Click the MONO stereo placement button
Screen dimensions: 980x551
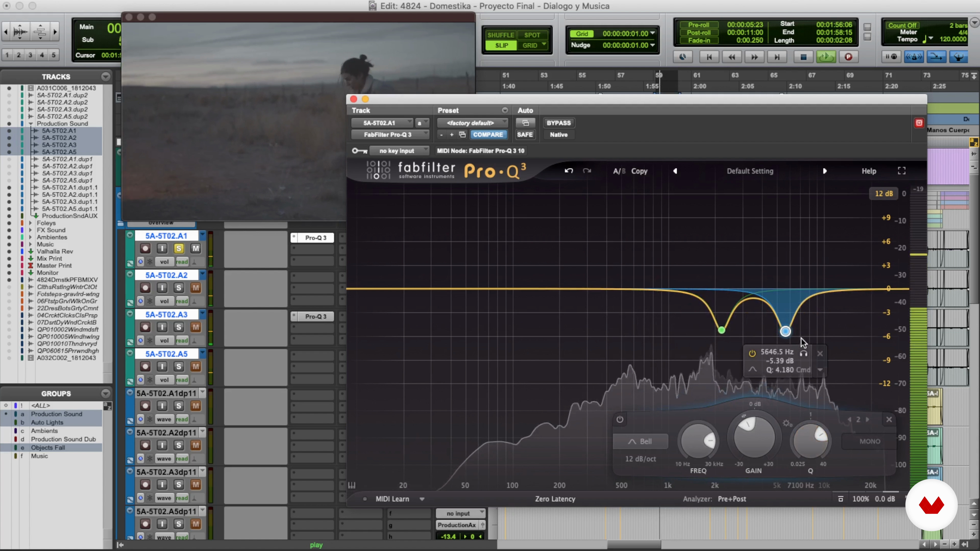(870, 442)
